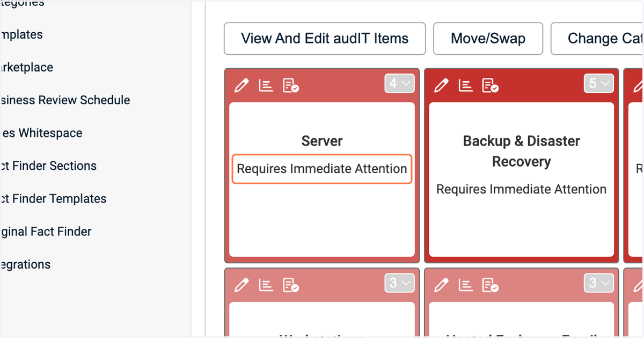Screen dimensions: 644x338
Task: Open the checklist document icon on Server card
Action: pyautogui.click(x=291, y=85)
